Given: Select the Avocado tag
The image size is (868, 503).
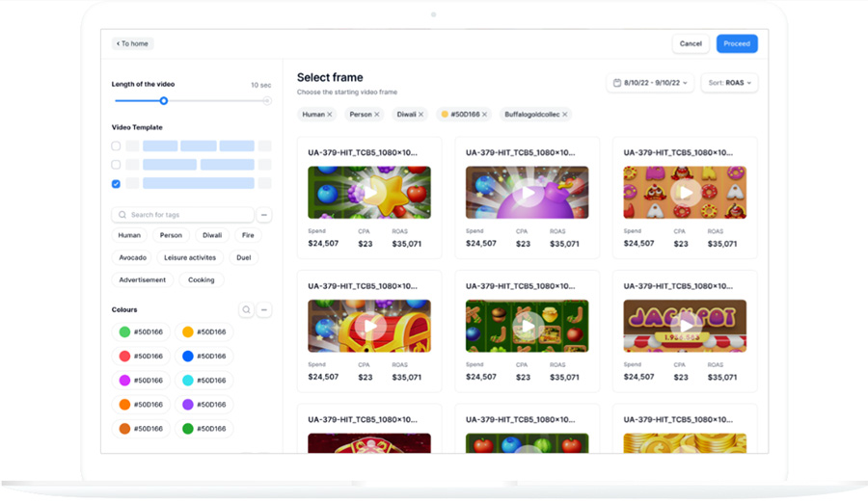Looking at the screenshot, I should coord(133,258).
